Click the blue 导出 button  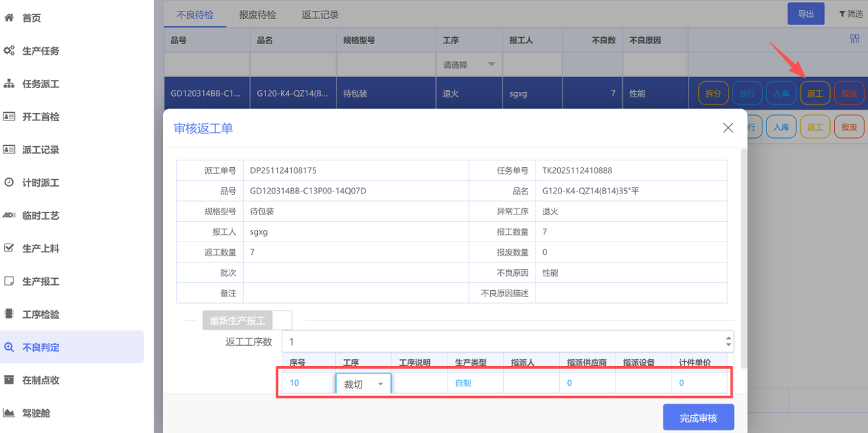click(806, 14)
